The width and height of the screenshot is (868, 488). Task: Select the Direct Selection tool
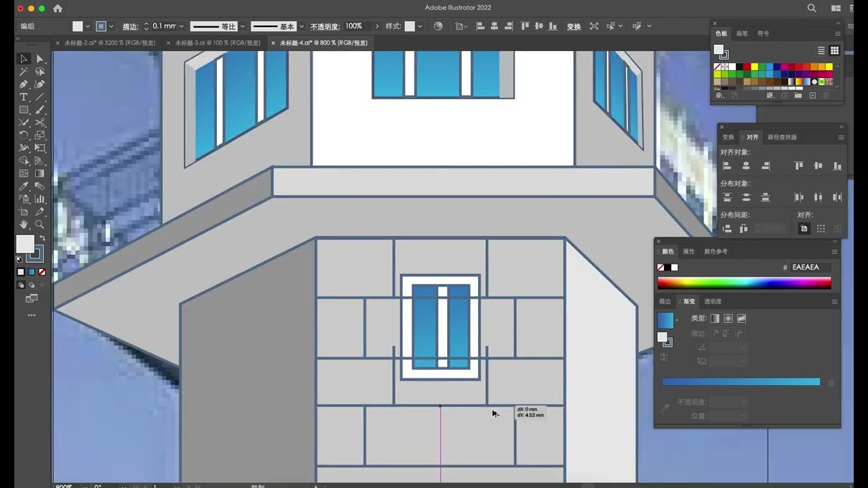40,59
